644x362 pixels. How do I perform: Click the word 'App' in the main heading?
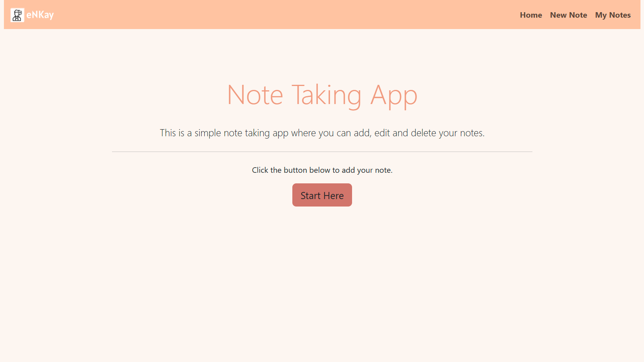[394, 97]
